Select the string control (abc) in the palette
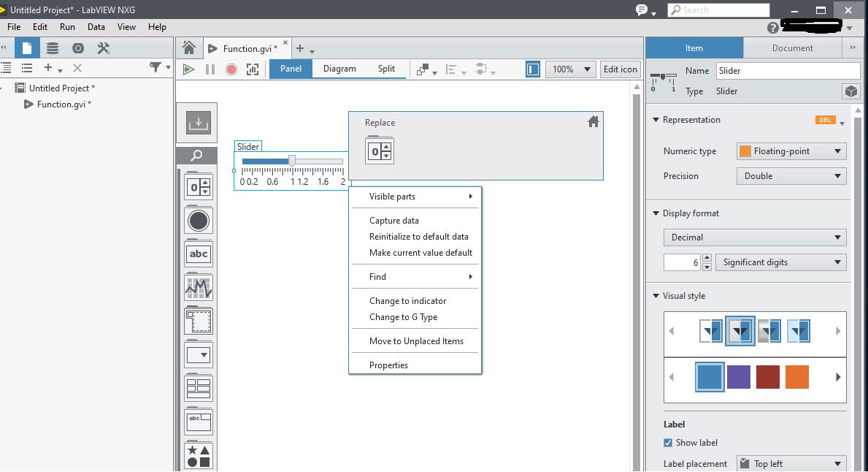The image size is (868, 472). point(199,254)
